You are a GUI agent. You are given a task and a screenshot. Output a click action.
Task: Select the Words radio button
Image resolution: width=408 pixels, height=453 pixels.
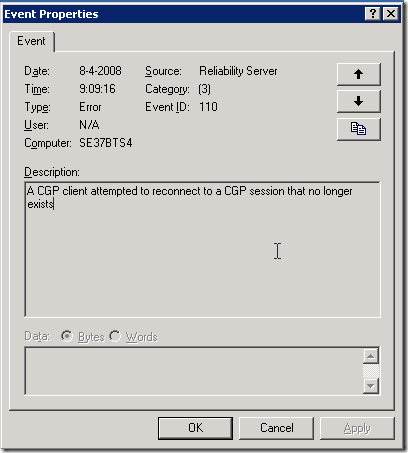(115, 336)
